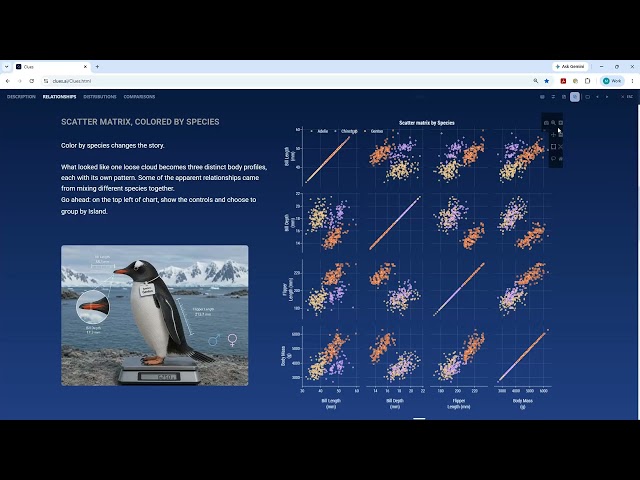
Task: Open a new browser tab
Action: pos(97,67)
